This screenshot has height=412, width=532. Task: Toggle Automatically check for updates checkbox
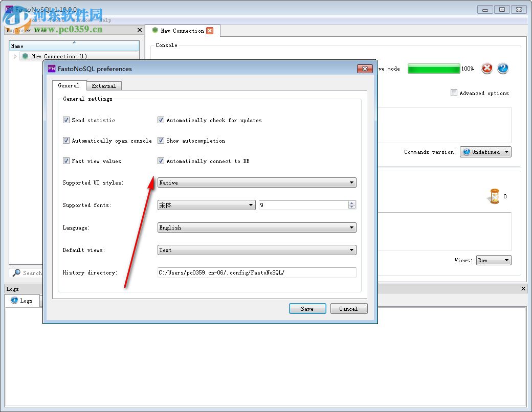point(161,120)
